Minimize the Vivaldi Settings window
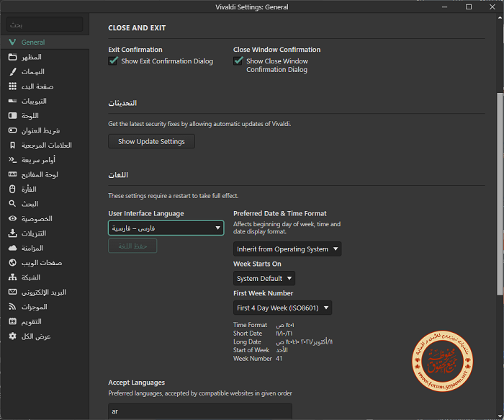Screen dimensions: 504x420 tap(444, 6)
